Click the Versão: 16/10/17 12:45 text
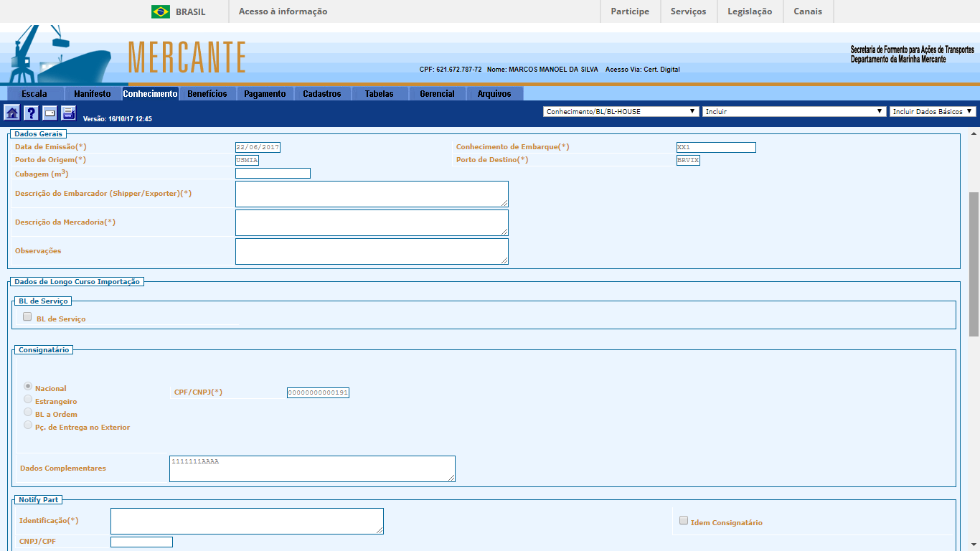The image size is (980, 551). click(118, 119)
